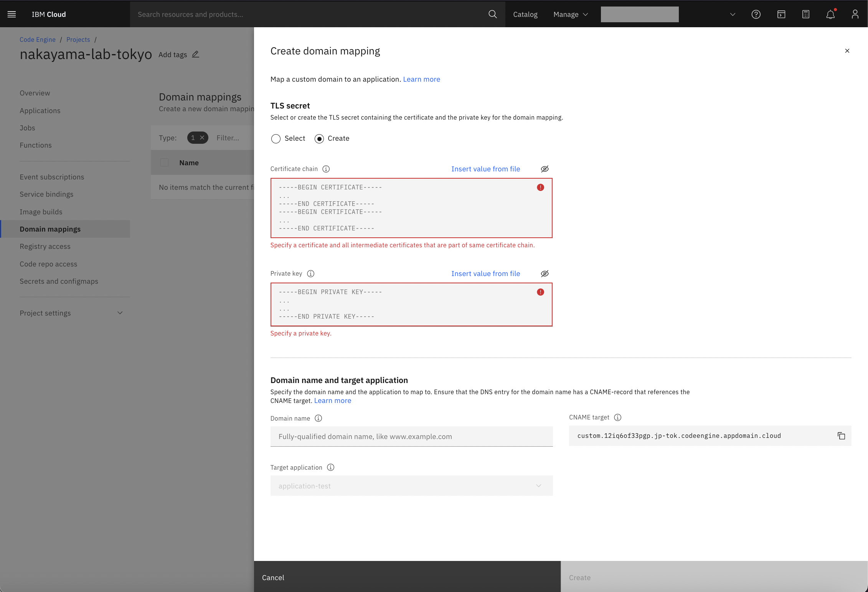This screenshot has width=868, height=592.
Task: Click Insert value from file for Private key
Action: click(485, 274)
